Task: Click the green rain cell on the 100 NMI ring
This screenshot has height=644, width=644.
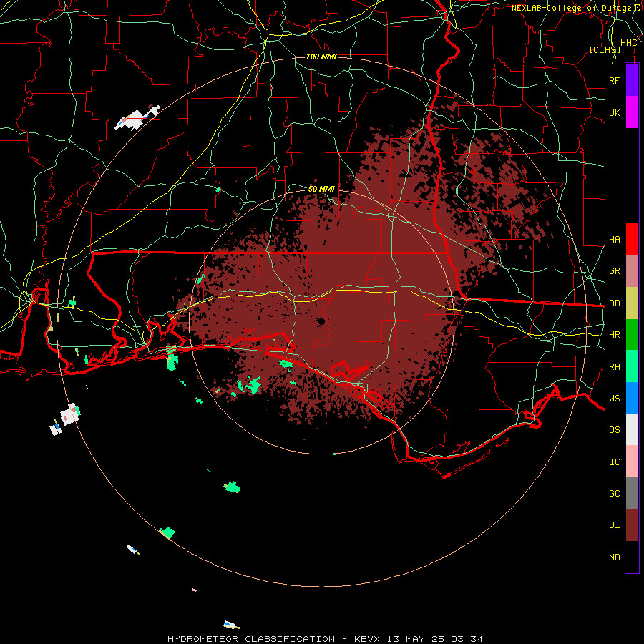Action: (167, 532)
